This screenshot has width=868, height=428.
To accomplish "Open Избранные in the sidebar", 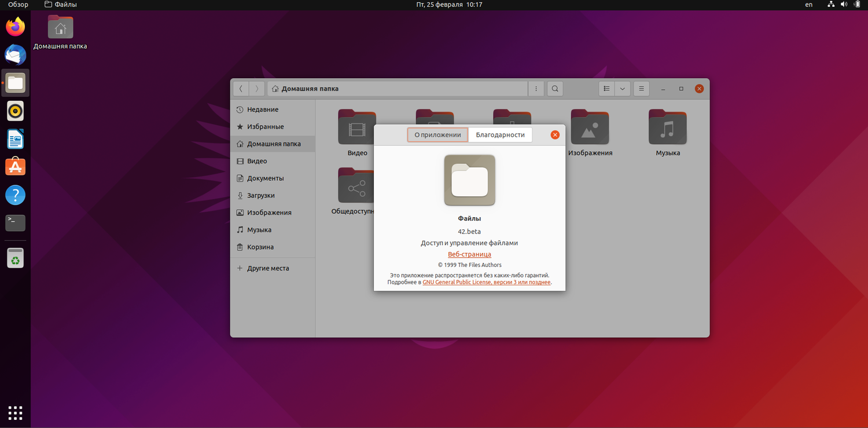I will click(273, 126).
